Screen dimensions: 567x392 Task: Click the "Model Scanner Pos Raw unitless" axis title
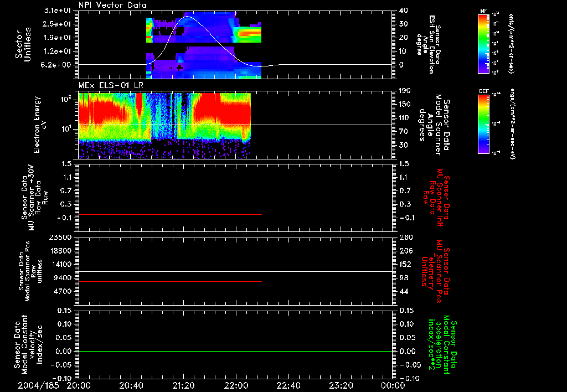click(30, 271)
